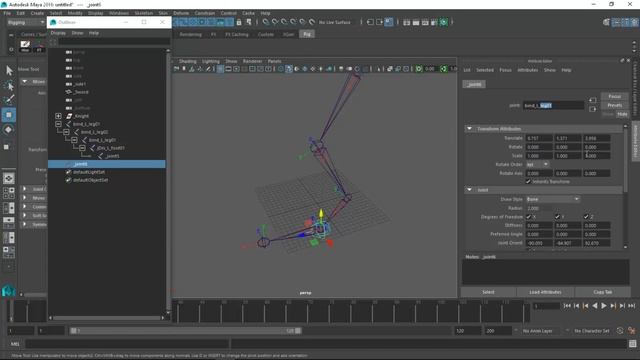Choose the Lasso select tool
The image size is (640, 360).
tap(9, 86)
